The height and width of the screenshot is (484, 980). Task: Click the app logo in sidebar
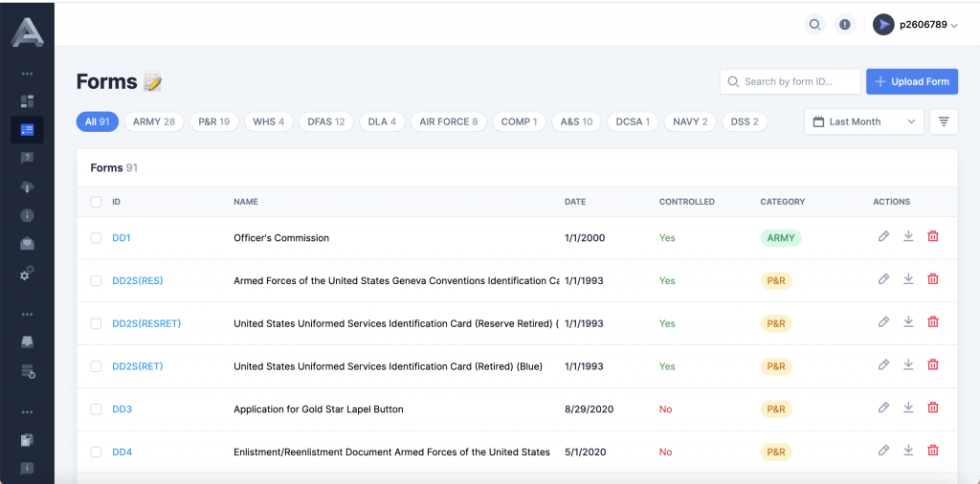pyautogui.click(x=27, y=32)
